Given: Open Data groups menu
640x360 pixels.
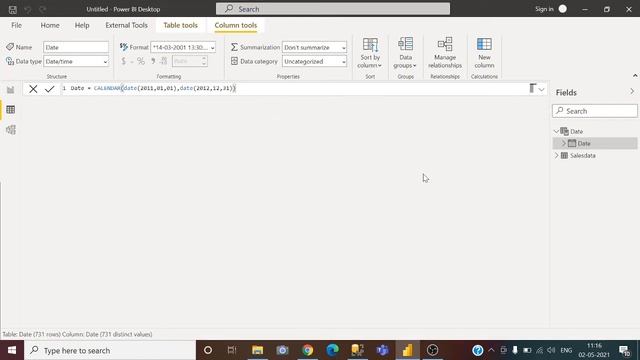Looking at the screenshot, I should [x=405, y=53].
